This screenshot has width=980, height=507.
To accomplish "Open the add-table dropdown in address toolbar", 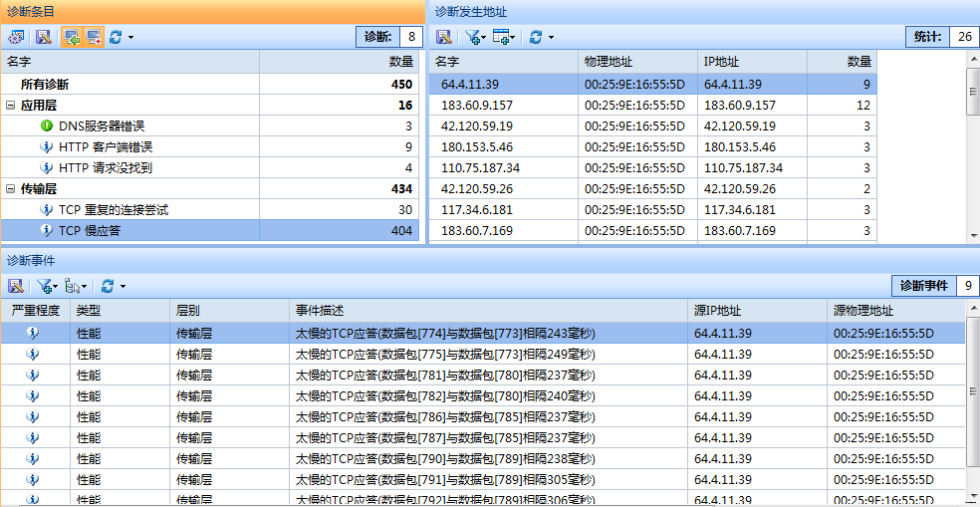I will [504, 38].
